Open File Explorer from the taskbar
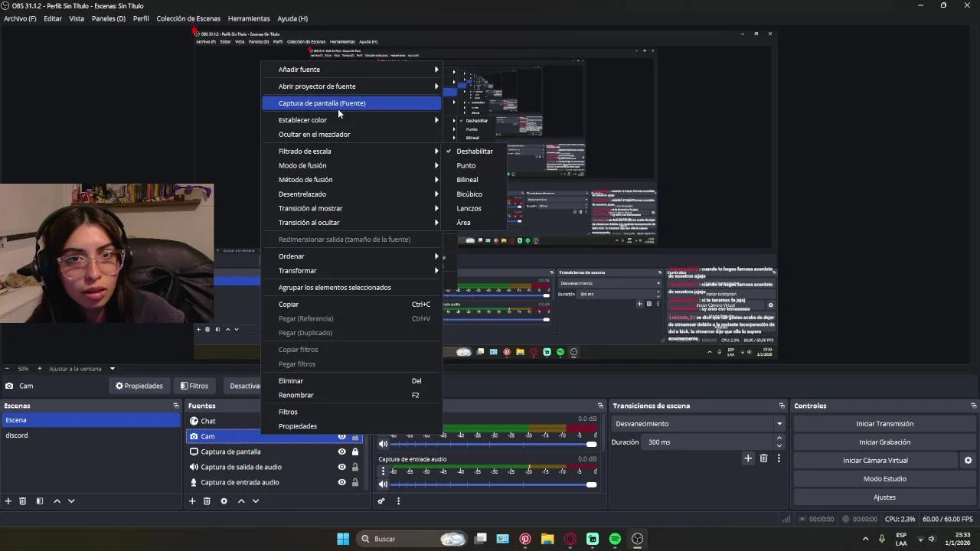The height and width of the screenshot is (551, 980). (547, 539)
